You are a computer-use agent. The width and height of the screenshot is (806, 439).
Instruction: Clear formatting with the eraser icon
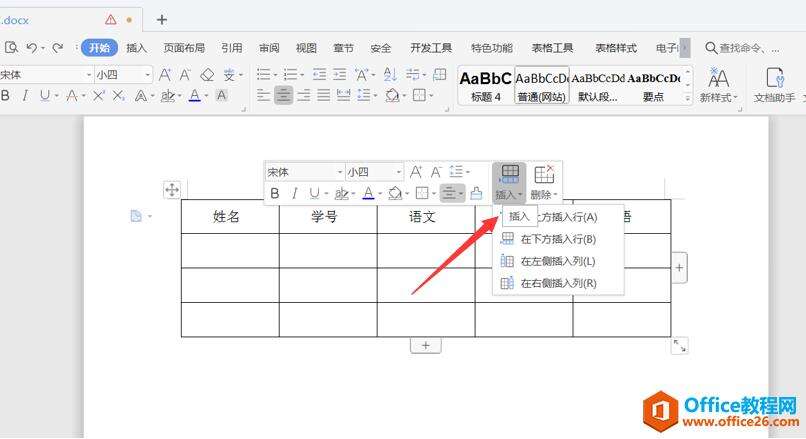(207, 75)
